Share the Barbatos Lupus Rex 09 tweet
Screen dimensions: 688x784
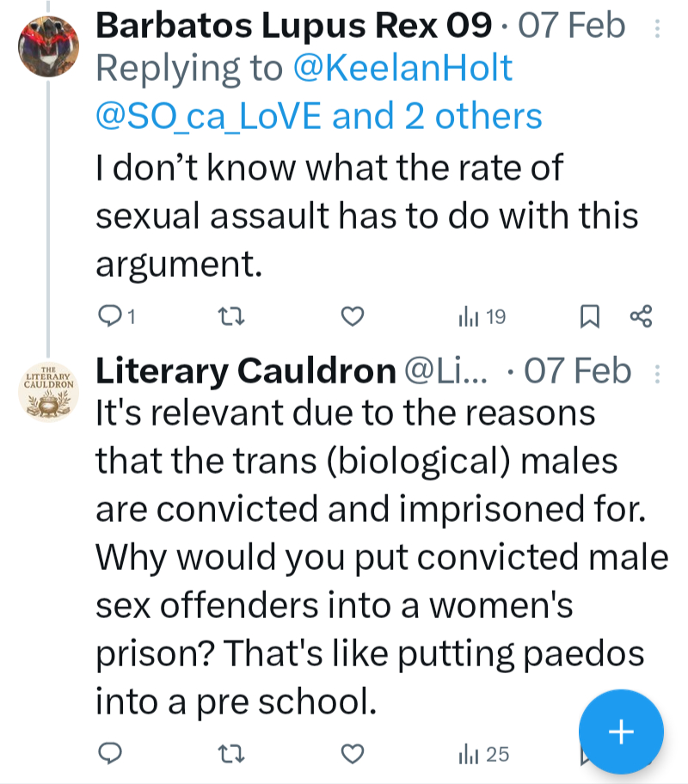(642, 317)
